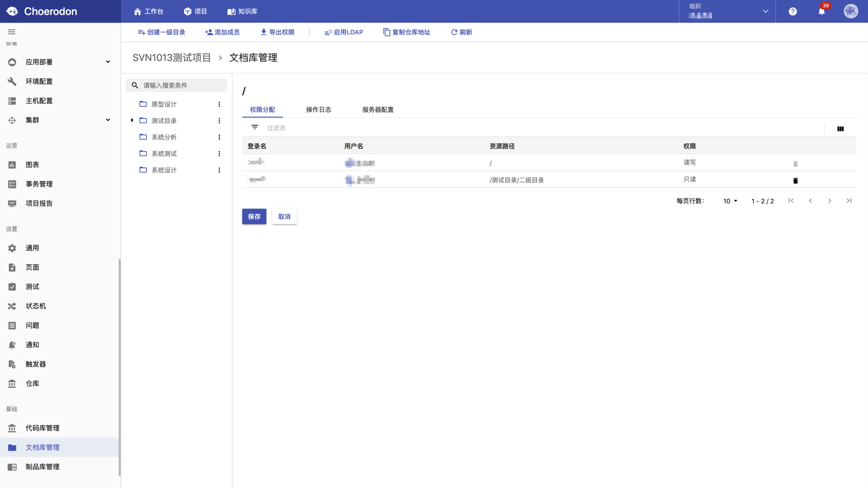
Task: Toggle the hamburger menu collapse icon
Action: click(x=12, y=32)
